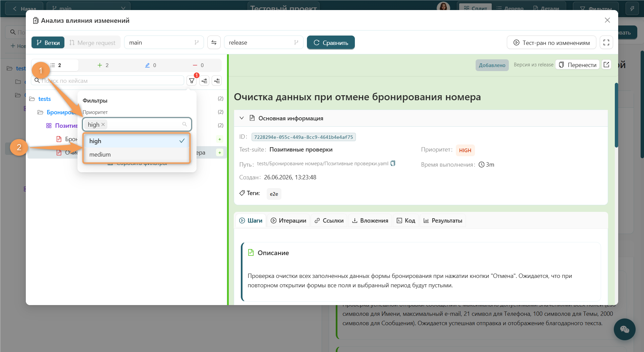Select the high priority option
The height and width of the screenshot is (352, 644).
pyautogui.click(x=137, y=141)
